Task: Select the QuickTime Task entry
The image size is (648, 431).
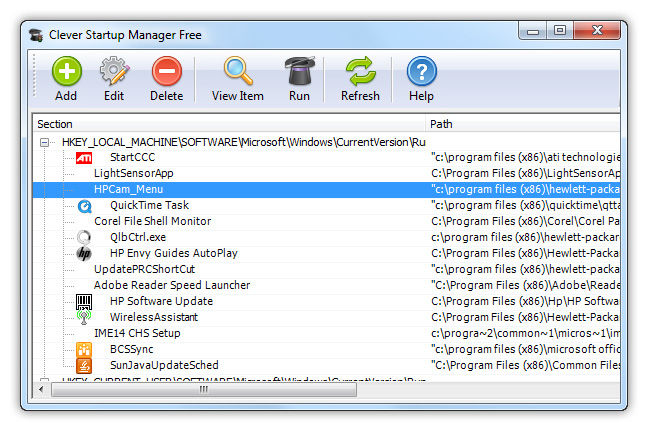Action: 149,205
